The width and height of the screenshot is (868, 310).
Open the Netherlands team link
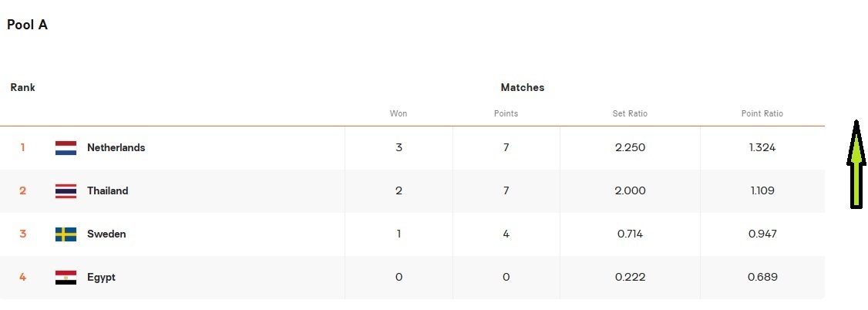click(x=116, y=148)
